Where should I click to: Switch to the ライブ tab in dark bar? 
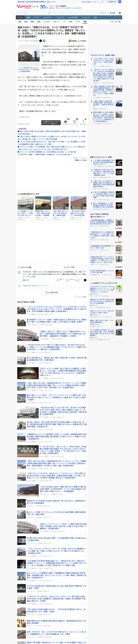(37, 17)
